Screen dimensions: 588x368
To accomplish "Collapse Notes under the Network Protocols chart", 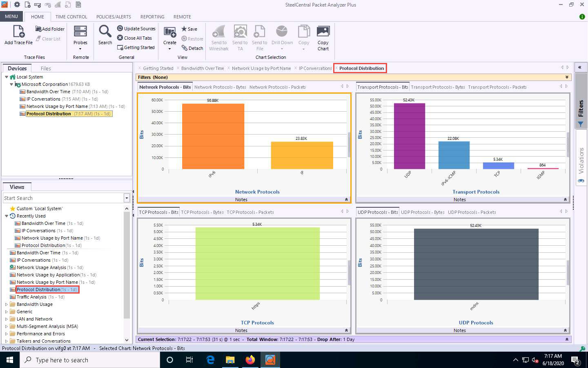I will (346, 200).
